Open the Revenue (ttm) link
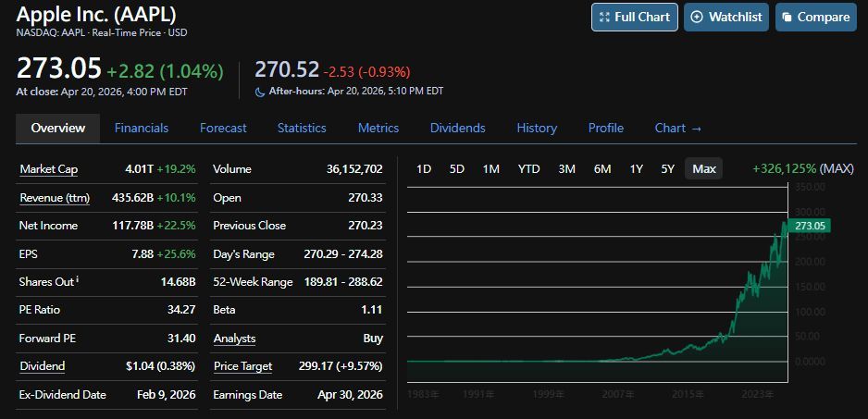The height and width of the screenshot is (419, 868). (54, 198)
